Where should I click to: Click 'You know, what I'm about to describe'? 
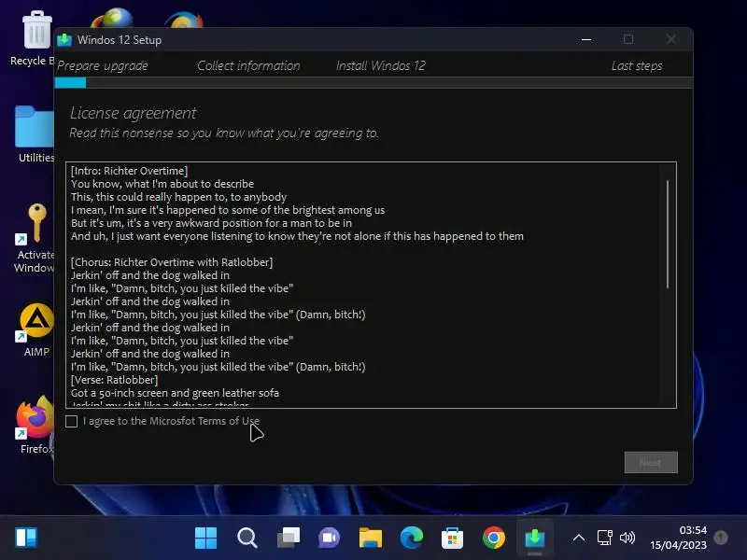click(162, 184)
